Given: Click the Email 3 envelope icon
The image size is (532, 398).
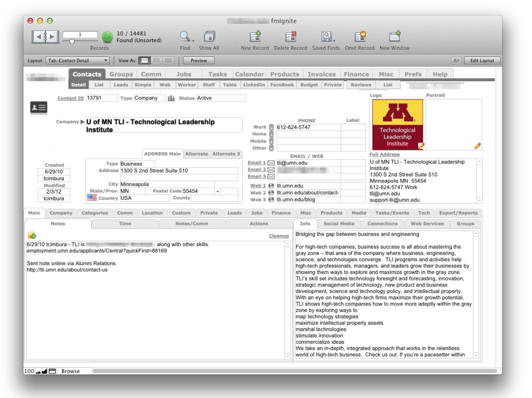Looking at the screenshot, I should coord(271,176).
